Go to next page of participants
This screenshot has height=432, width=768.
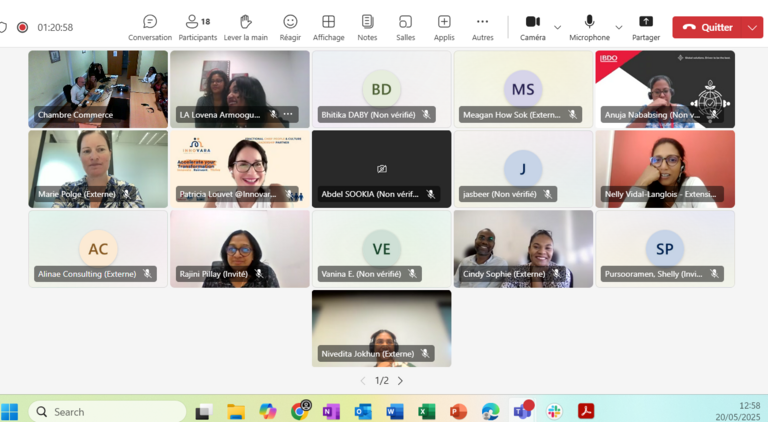pyautogui.click(x=400, y=381)
